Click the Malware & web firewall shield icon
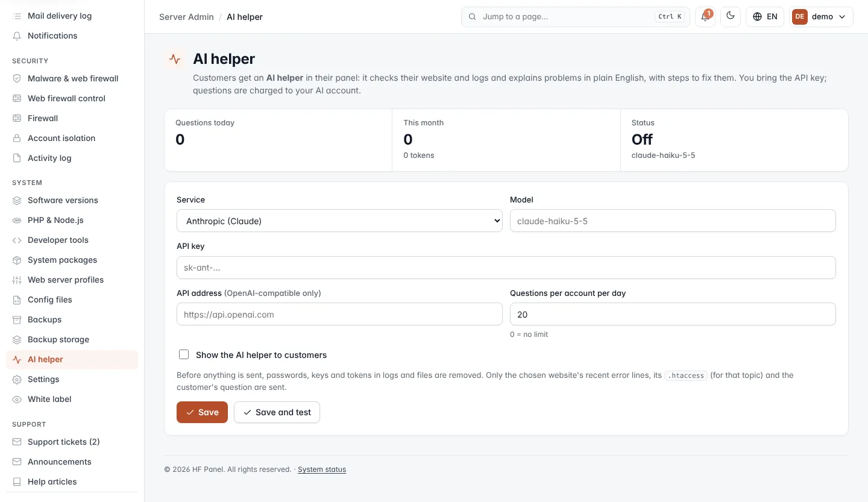 pyautogui.click(x=17, y=78)
